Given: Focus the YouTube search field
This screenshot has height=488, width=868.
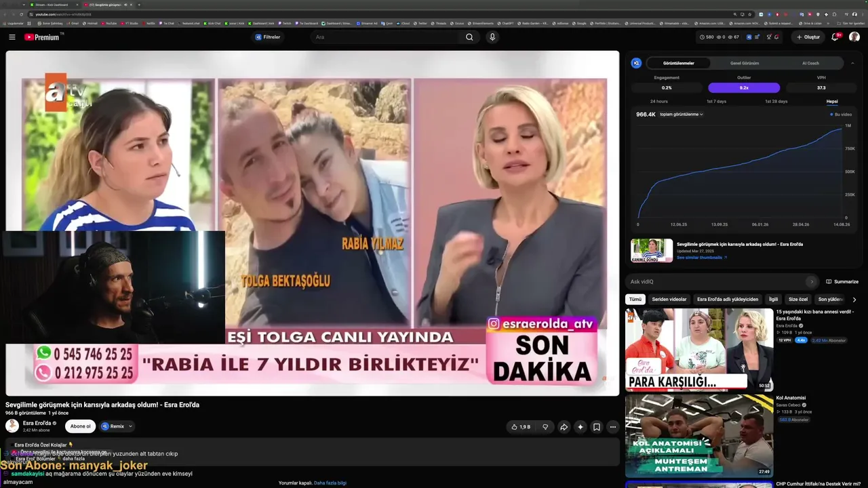Looking at the screenshot, I should point(387,37).
